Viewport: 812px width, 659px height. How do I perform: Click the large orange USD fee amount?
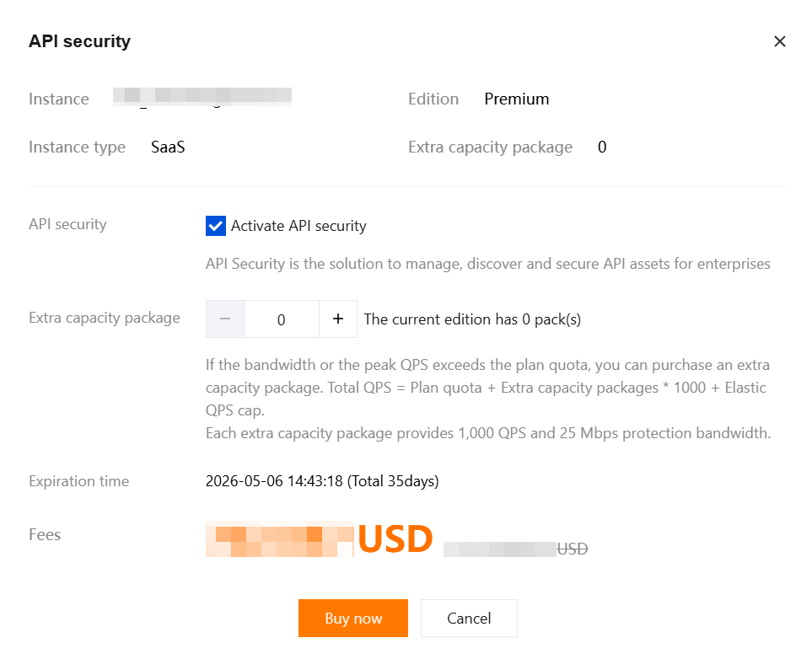point(320,539)
